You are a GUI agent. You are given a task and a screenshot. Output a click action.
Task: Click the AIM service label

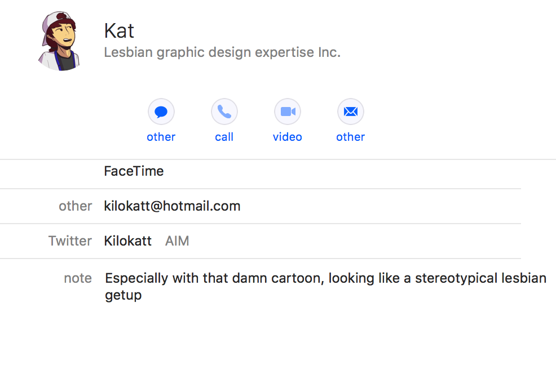[x=177, y=241]
